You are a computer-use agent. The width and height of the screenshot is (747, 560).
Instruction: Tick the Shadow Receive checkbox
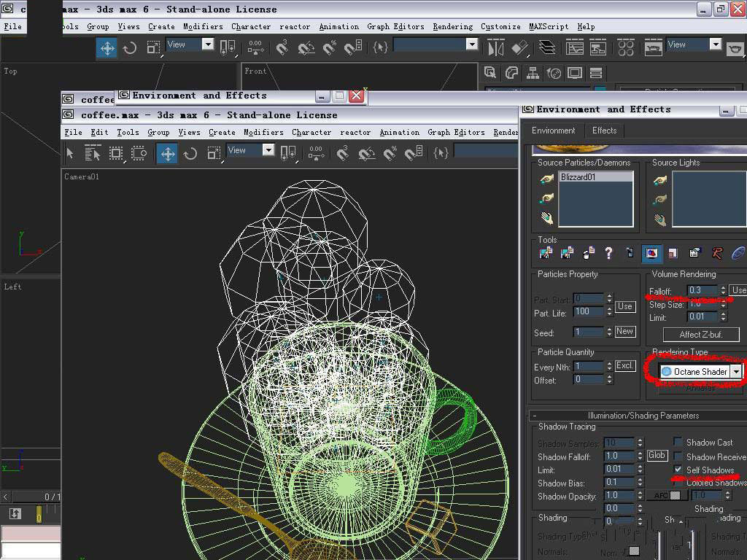click(678, 456)
